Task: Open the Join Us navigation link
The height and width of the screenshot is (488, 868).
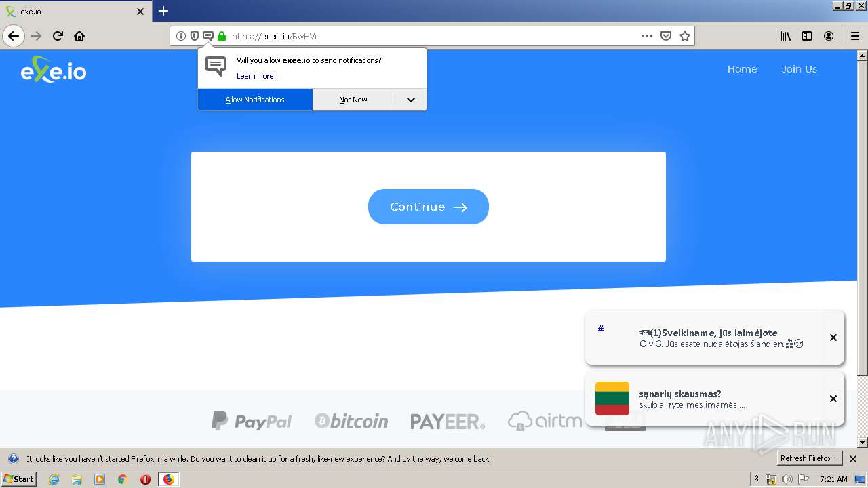Action: pos(799,69)
